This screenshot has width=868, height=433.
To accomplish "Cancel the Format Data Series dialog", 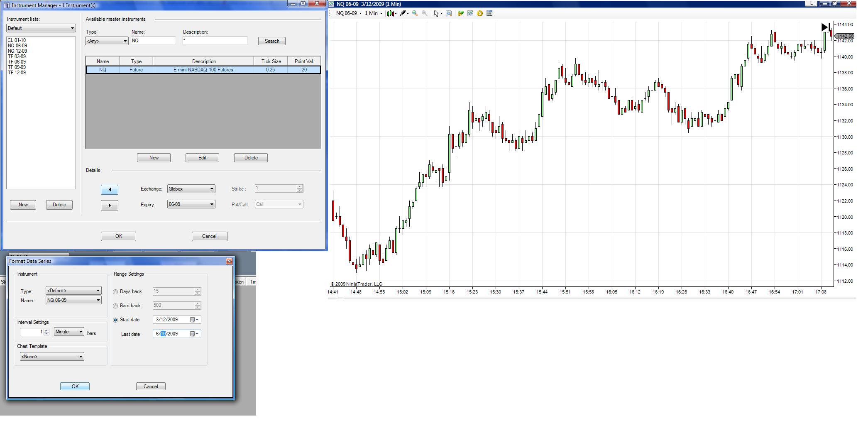I will tap(151, 387).
